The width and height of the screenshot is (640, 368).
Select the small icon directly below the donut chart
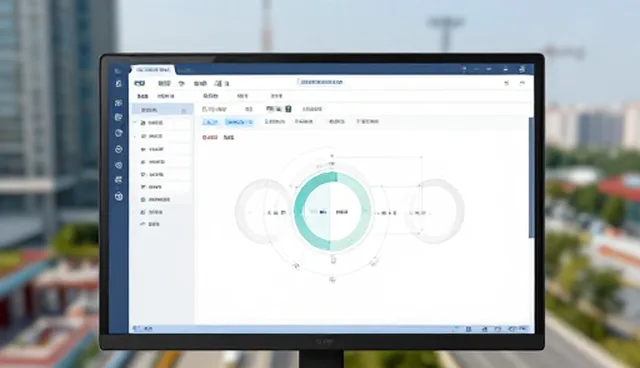click(x=333, y=260)
